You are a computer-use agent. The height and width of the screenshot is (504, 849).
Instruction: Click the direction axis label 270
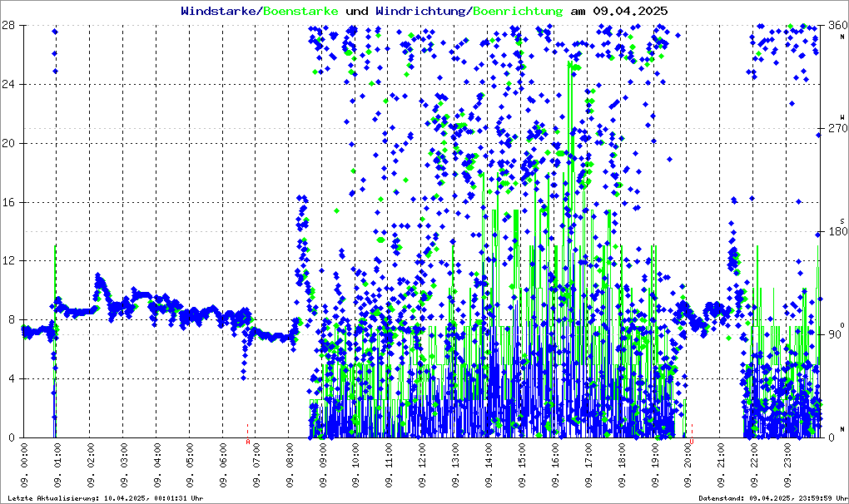coord(838,128)
